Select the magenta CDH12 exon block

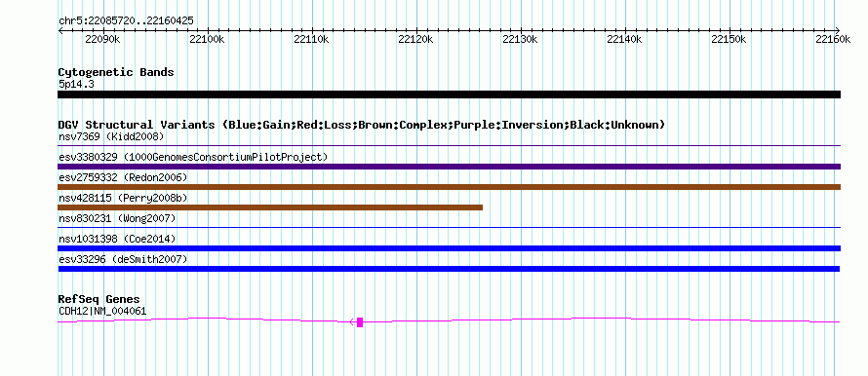coord(360,322)
